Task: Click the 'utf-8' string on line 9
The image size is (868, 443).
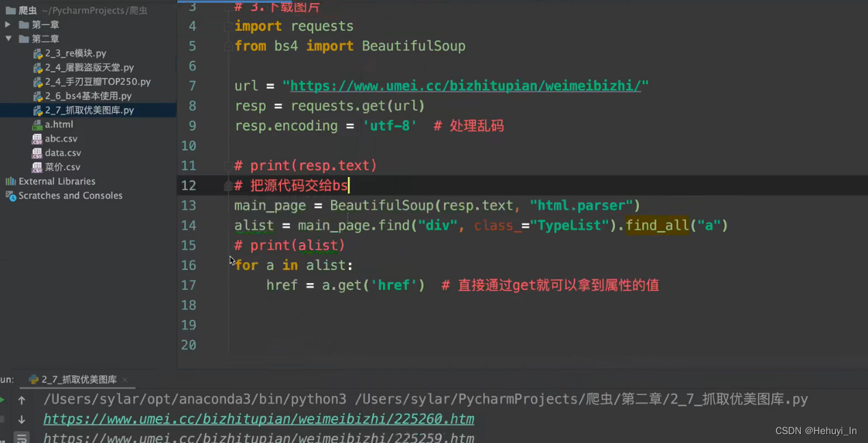Action: (389, 126)
